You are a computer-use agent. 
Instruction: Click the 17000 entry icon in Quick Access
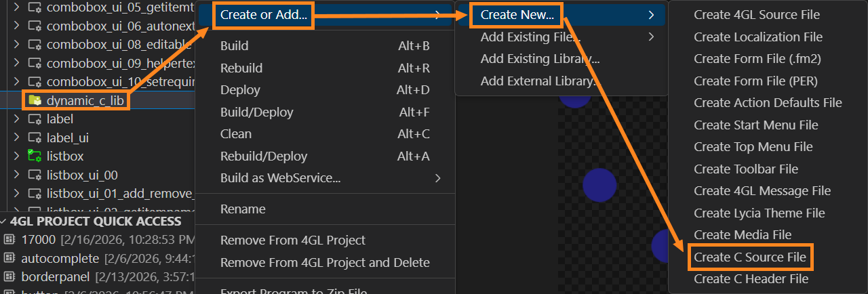9,240
